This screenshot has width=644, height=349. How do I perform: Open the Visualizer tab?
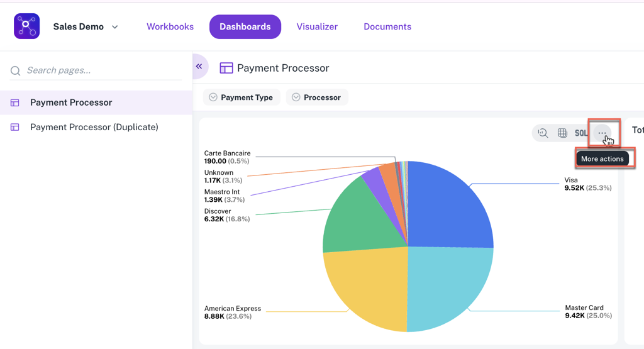(317, 27)
